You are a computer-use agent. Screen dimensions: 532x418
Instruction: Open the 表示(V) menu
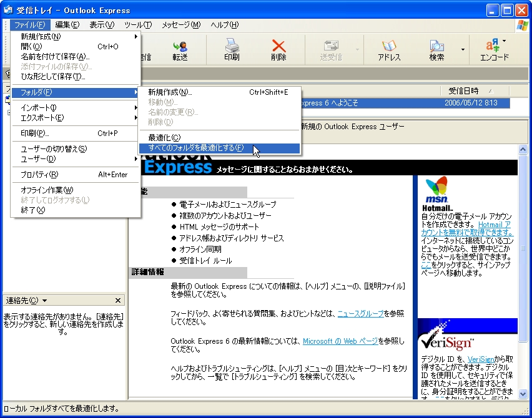[102, 25]
